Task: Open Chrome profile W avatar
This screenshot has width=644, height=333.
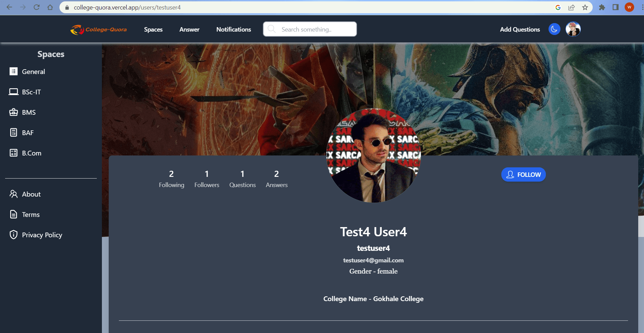Action: click(x=629, y=7)
